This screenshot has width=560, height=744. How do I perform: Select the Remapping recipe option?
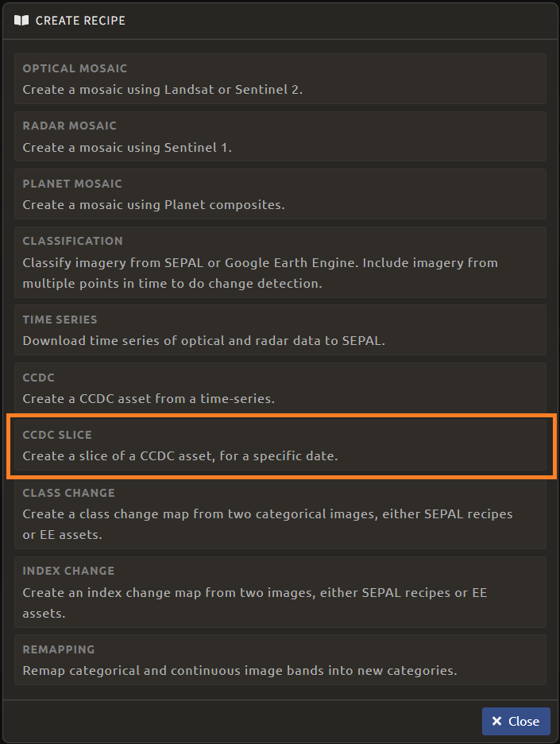point(280,660)
